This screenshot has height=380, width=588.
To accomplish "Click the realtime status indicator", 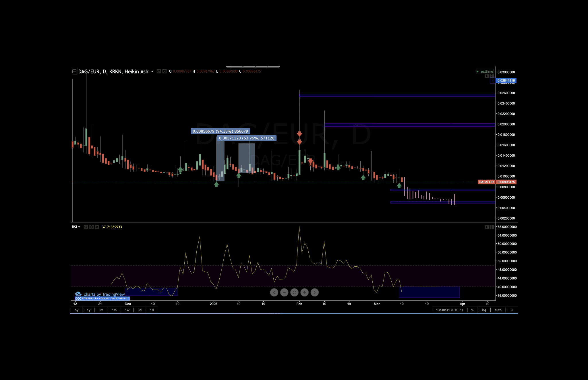I will coord(485,71).
